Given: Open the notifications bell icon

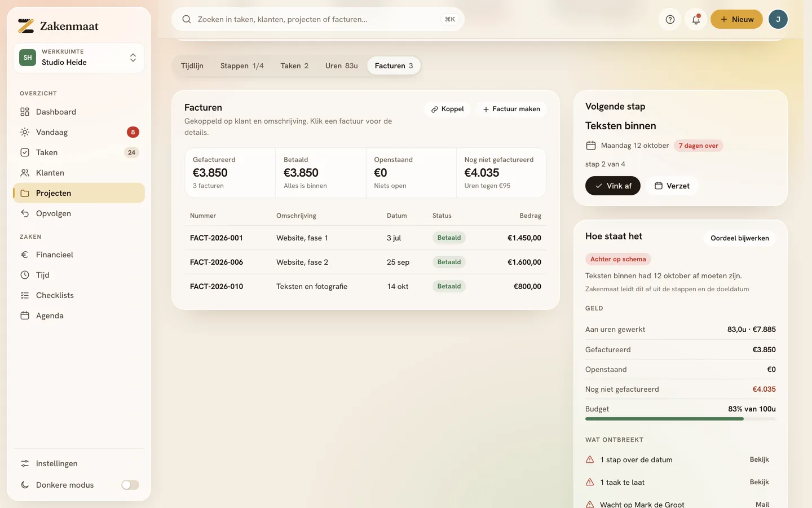Looking at the screenshot, I should (696, 19).
